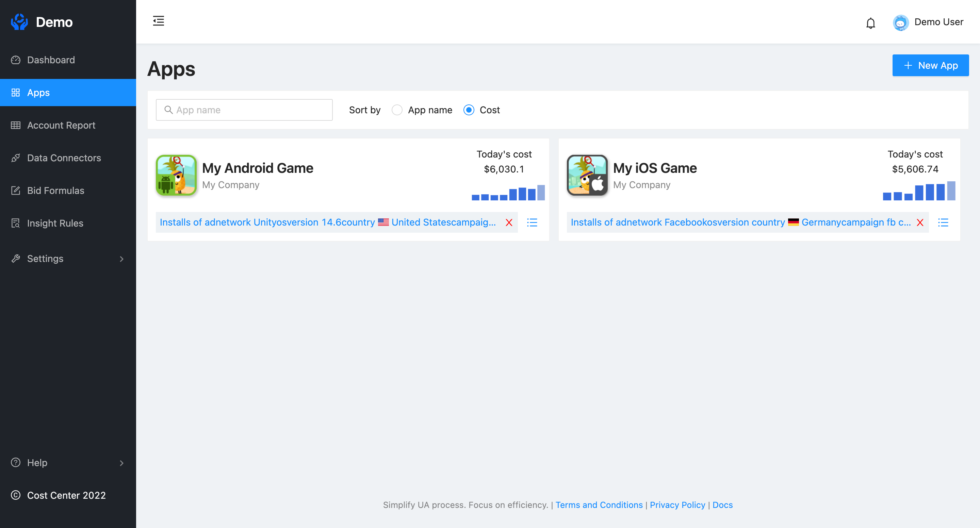Open the Demo User account menu

[x=928, y=22]
